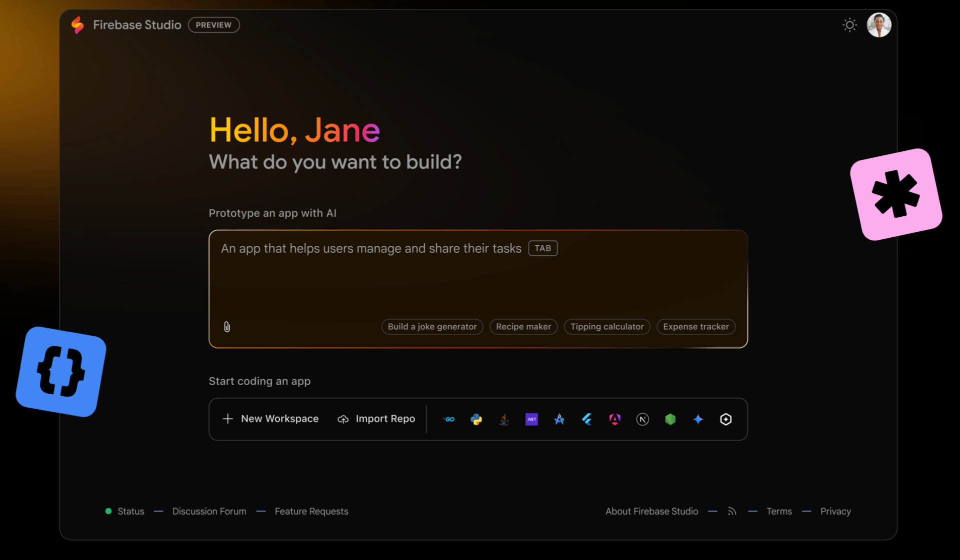Start a Go workspace template
Viewport: 960px width, 560px height.
click(x=449, y=419)
